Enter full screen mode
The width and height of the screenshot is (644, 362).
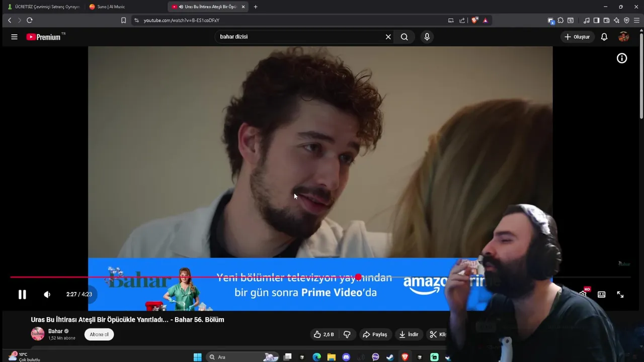620,295
